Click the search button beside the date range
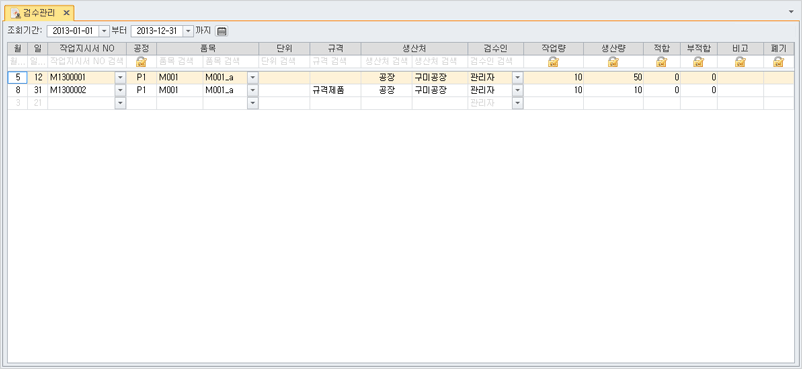 221,31
